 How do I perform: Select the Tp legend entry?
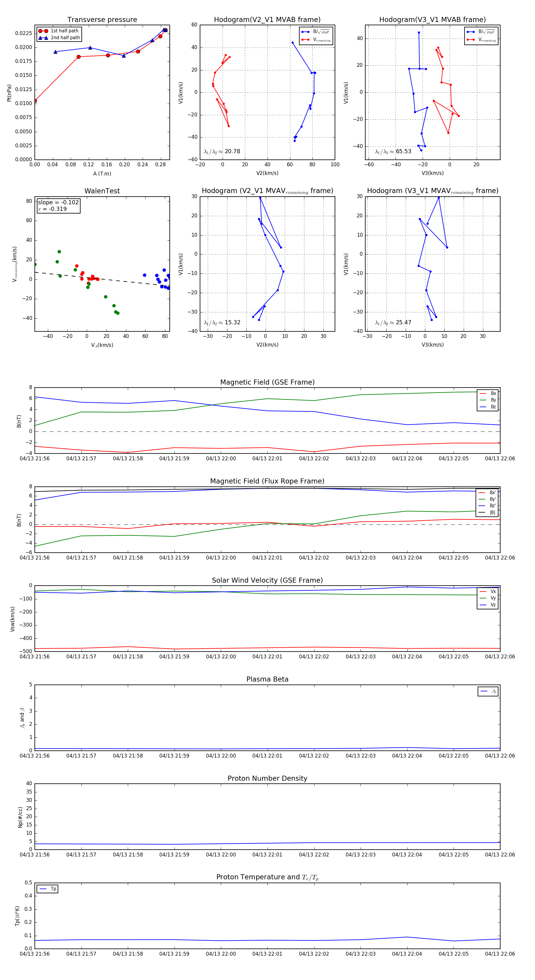click(48, 889)
